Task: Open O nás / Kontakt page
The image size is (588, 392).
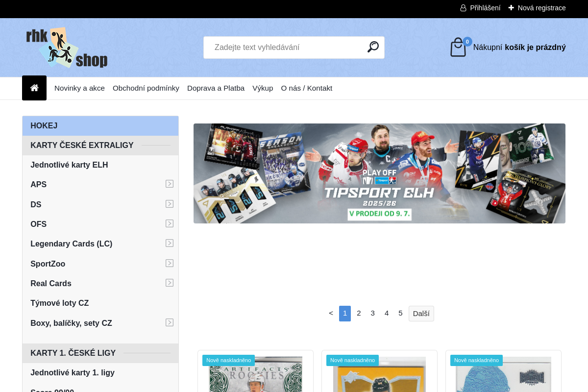Action: (x=307, y=88)
